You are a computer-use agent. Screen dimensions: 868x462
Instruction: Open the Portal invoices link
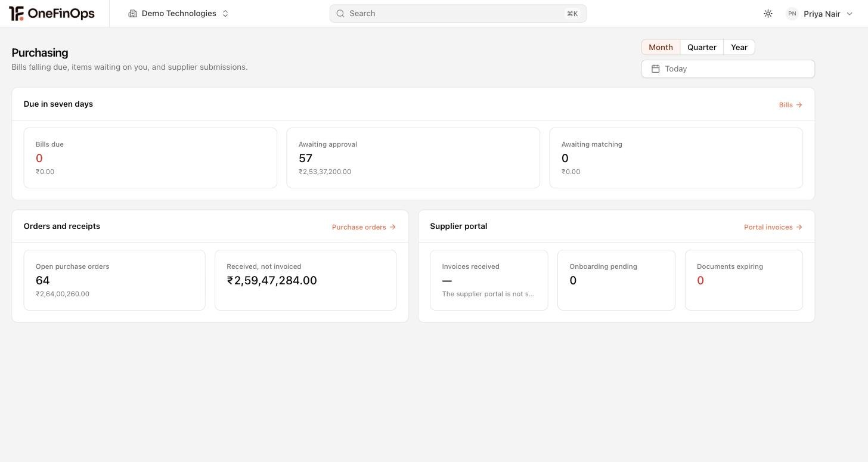pos(773,227)
